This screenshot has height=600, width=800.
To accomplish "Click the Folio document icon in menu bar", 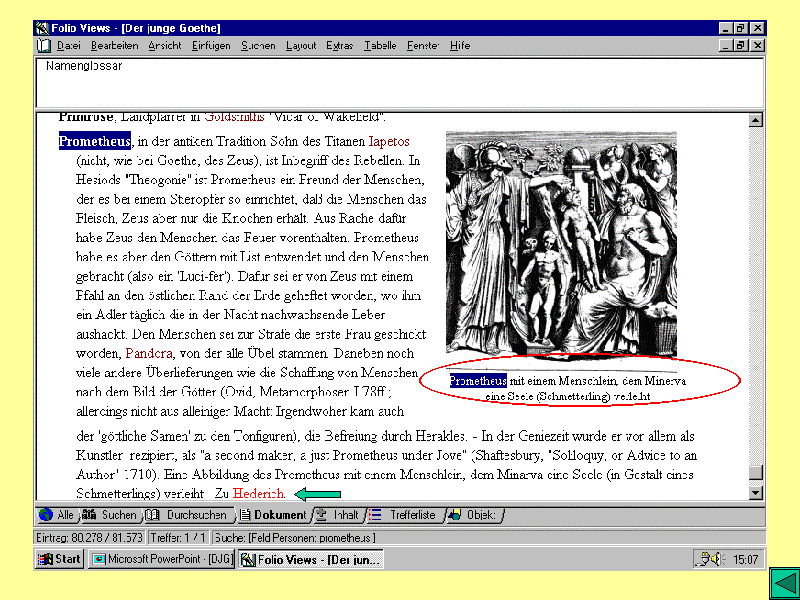I will pos(43,46).
